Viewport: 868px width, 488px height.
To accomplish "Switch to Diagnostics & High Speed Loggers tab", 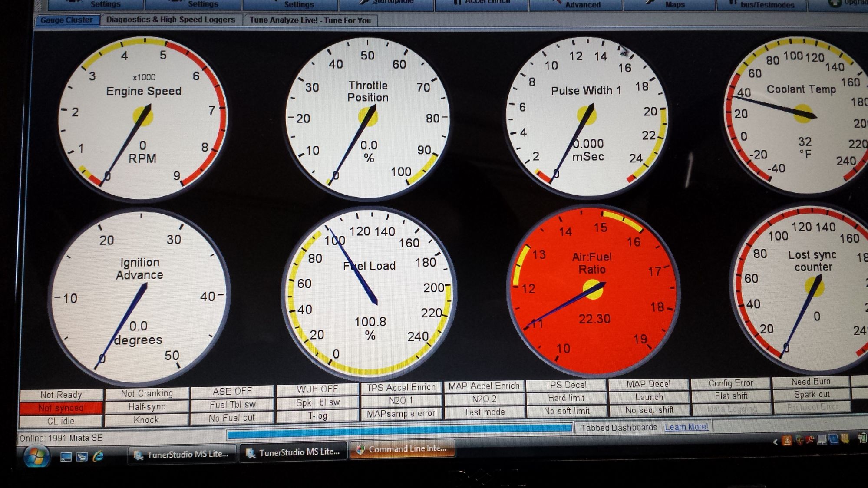I will 171,20.
